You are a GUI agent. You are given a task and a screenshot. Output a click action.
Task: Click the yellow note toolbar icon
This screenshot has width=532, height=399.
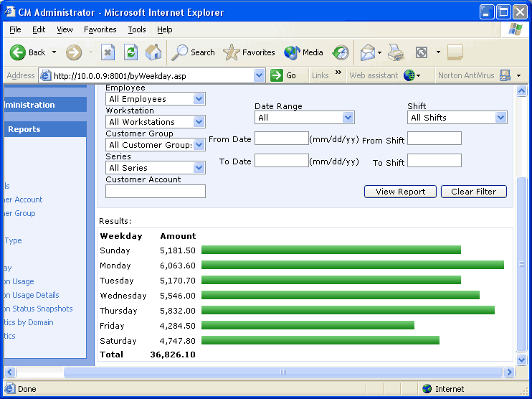coord(455,52)
